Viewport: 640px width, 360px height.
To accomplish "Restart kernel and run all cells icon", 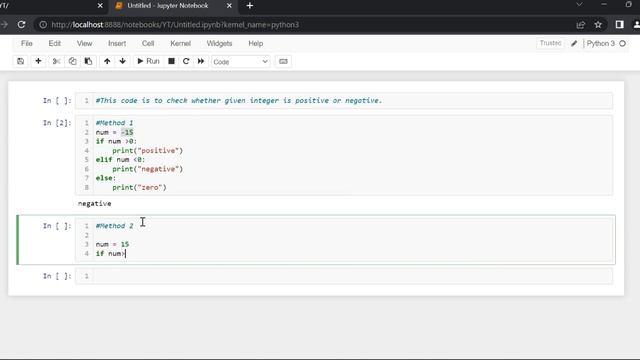I will point(201,61).
